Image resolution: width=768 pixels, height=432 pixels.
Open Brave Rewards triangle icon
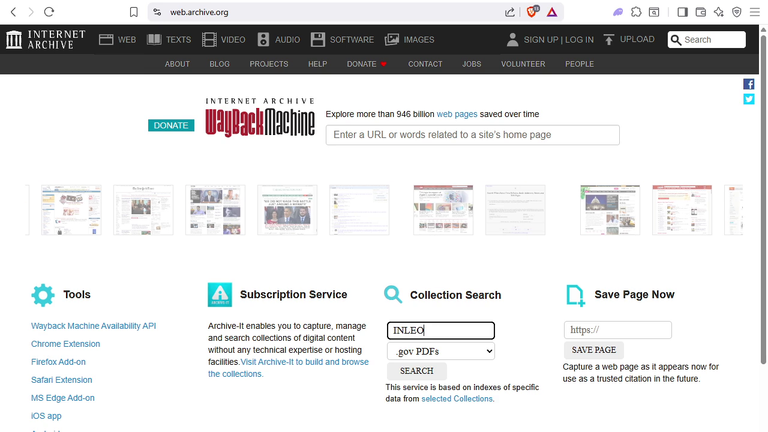(552, 12)
